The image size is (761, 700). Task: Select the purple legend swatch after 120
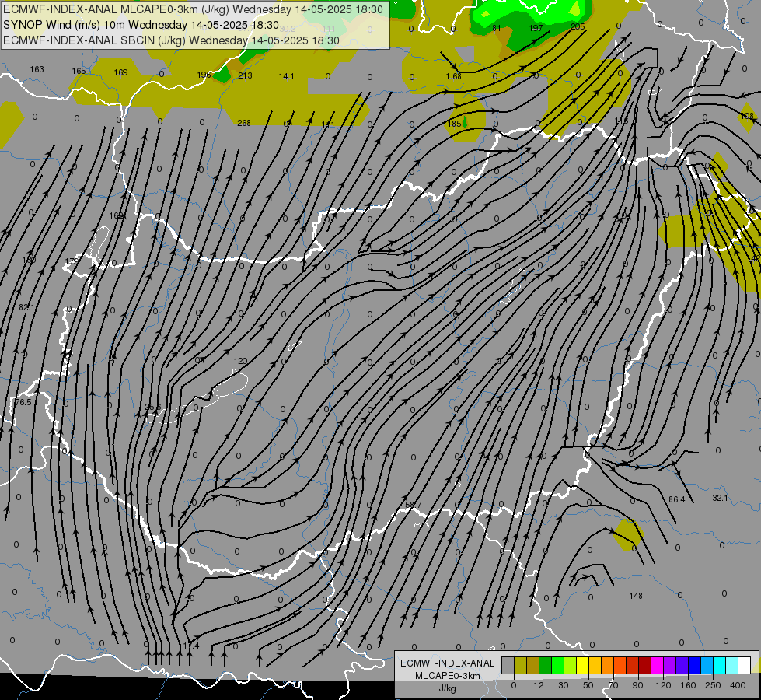tap(670, 665)
